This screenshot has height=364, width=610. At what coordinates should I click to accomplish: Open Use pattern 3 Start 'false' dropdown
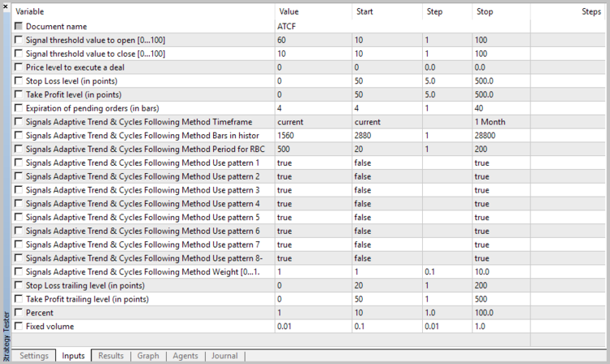[387, 190]
